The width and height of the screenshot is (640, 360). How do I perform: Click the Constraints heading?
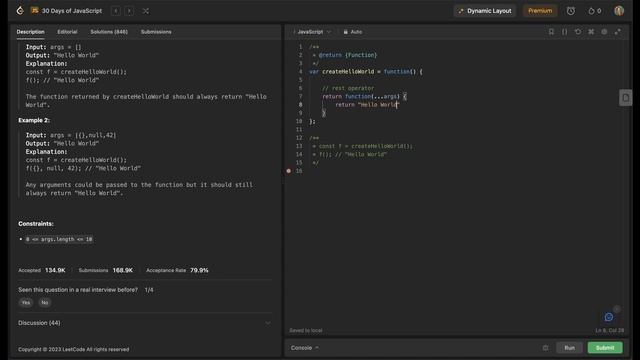36,224
